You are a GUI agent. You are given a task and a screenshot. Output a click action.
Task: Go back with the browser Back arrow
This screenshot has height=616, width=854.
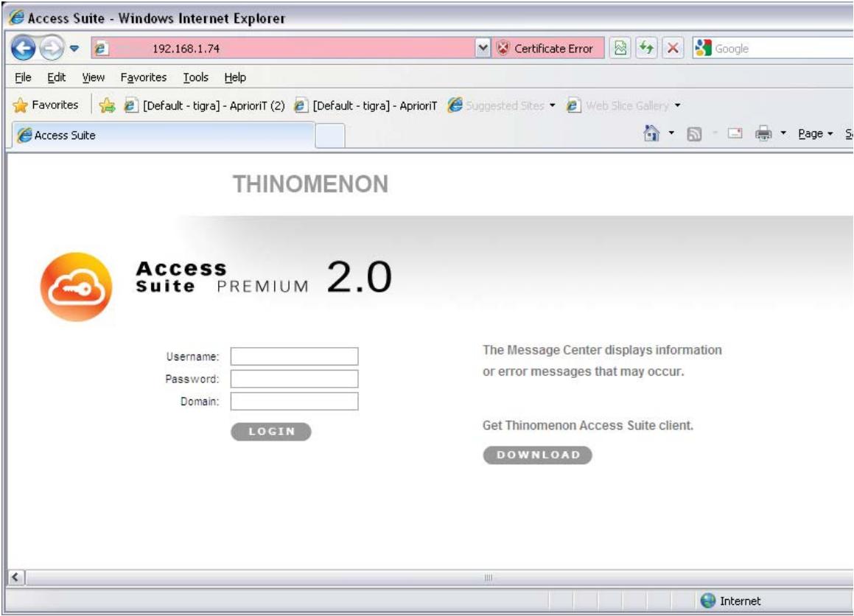click(x=23, y=49)
